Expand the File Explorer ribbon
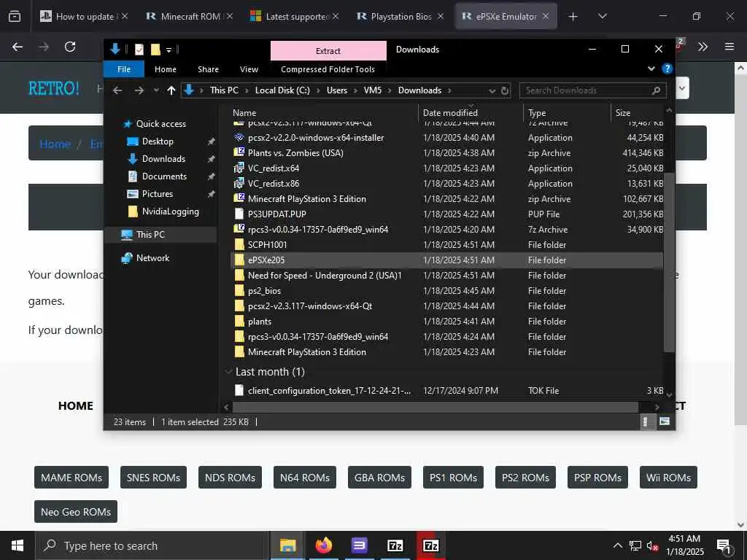The height and width of the screenshot is (560, 747). click(x=651, y=69)
